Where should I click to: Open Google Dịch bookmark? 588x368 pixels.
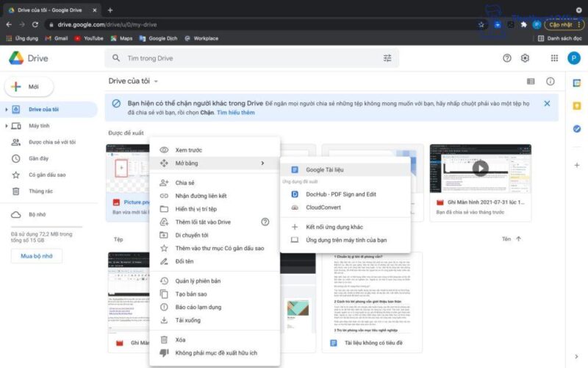158,38
